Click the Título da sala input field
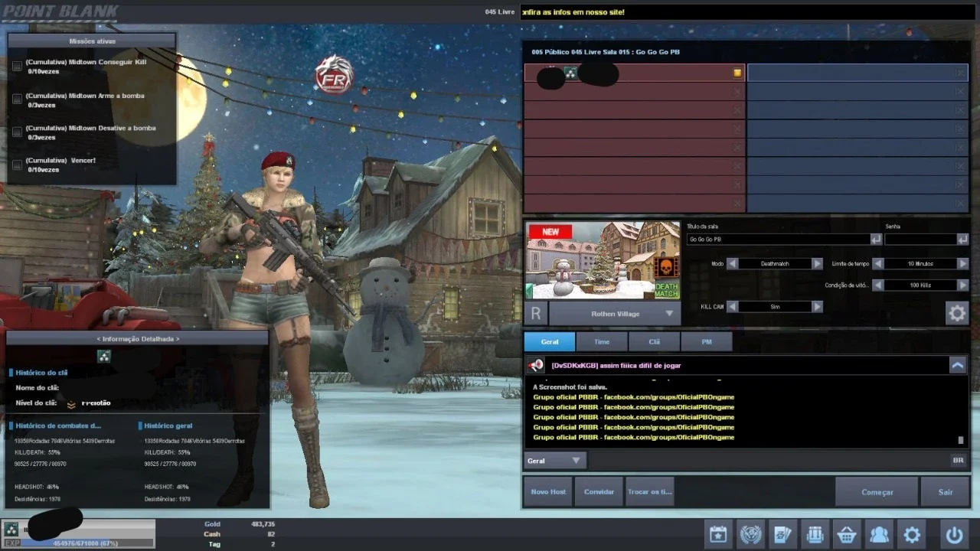The height and width of the screenshot is (551, 980). [778, 240]
